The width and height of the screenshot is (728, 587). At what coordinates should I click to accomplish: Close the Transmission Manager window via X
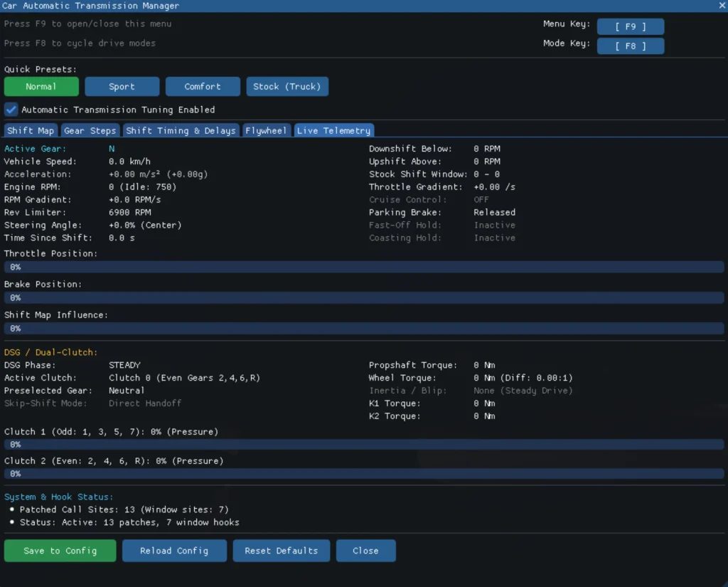722,6
